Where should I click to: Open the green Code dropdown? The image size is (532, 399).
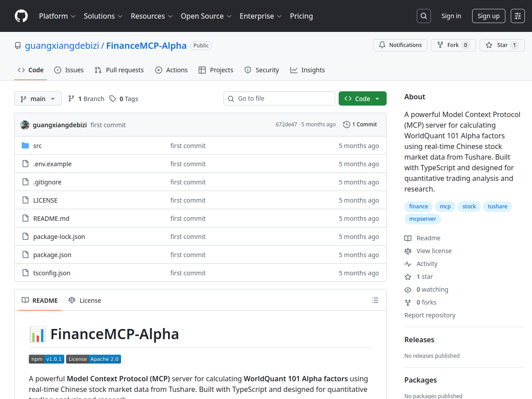(x=362, y=99)
